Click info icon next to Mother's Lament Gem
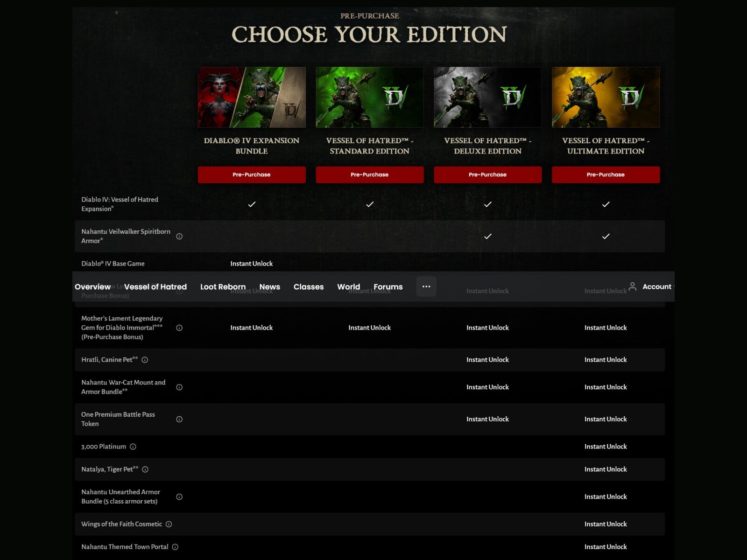The image size is (747, 560). [x=179, y=328]
